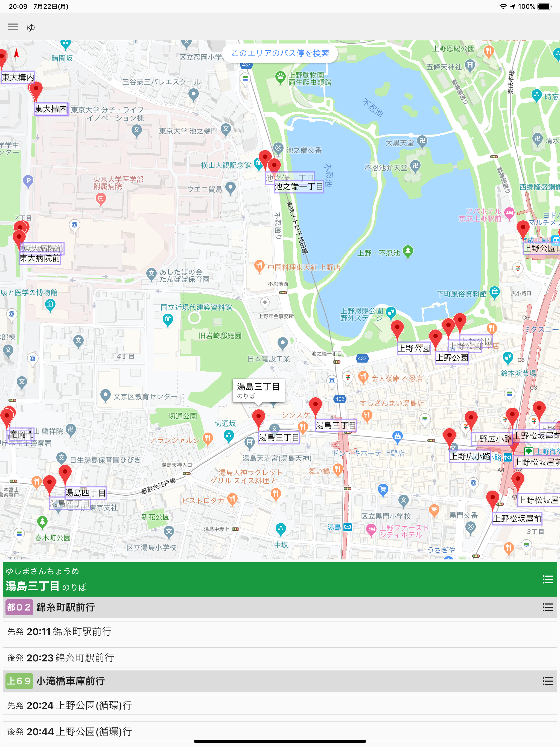Open timetable list for 都02 route
The width and height of the screenshot is (560, 747).
tap(547, 607)
